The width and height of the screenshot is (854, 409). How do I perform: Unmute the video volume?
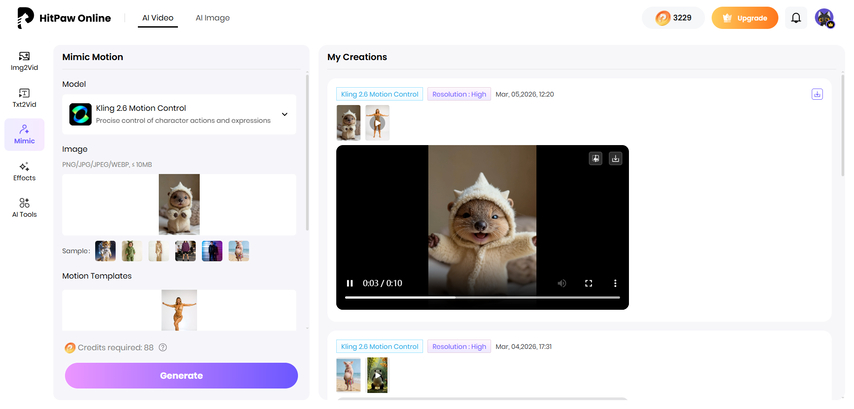click(562, 283)
